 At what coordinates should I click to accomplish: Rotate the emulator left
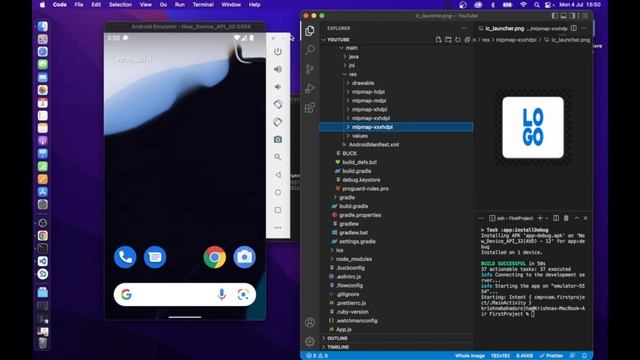click(278, 104)
